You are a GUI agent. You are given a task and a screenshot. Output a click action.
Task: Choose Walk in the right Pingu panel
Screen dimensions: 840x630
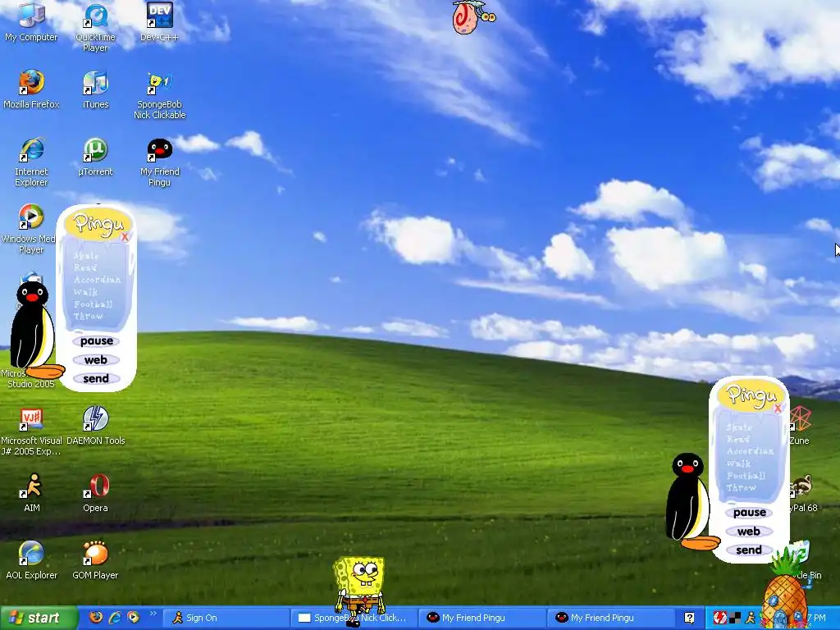(739, 463)
